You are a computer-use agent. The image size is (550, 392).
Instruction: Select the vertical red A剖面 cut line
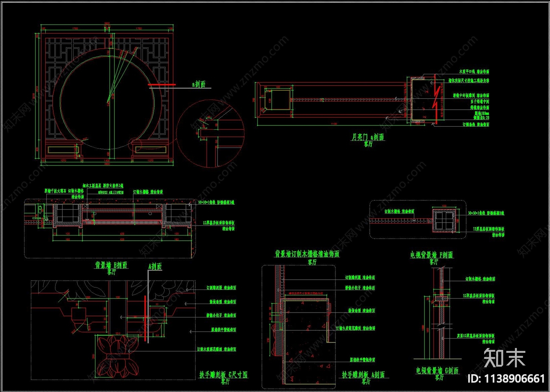(x=145, y=318)
